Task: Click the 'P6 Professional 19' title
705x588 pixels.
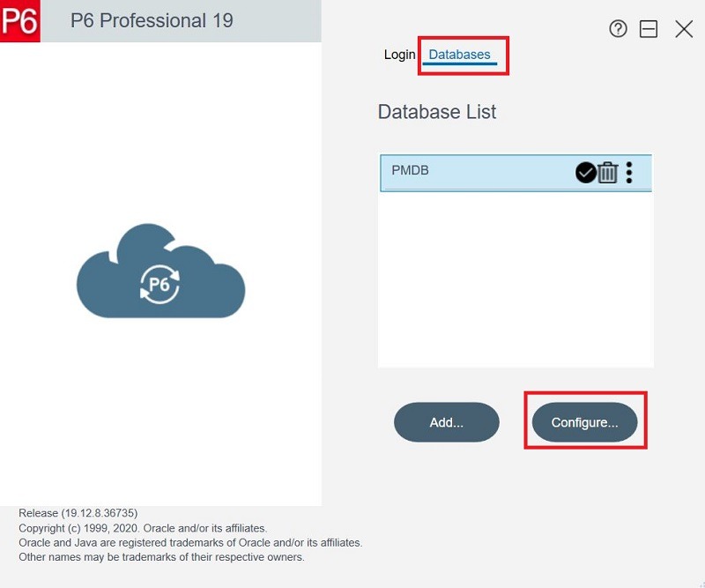Action: pos(152,20)
